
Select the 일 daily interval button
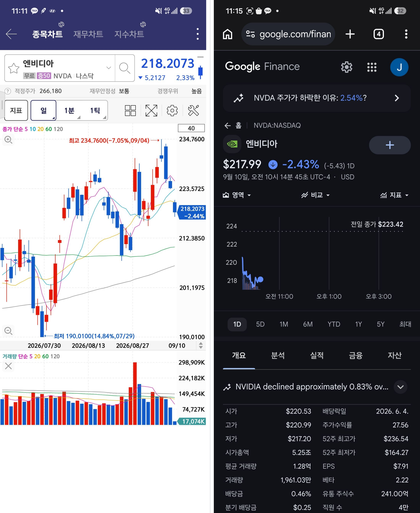(43, 111)
